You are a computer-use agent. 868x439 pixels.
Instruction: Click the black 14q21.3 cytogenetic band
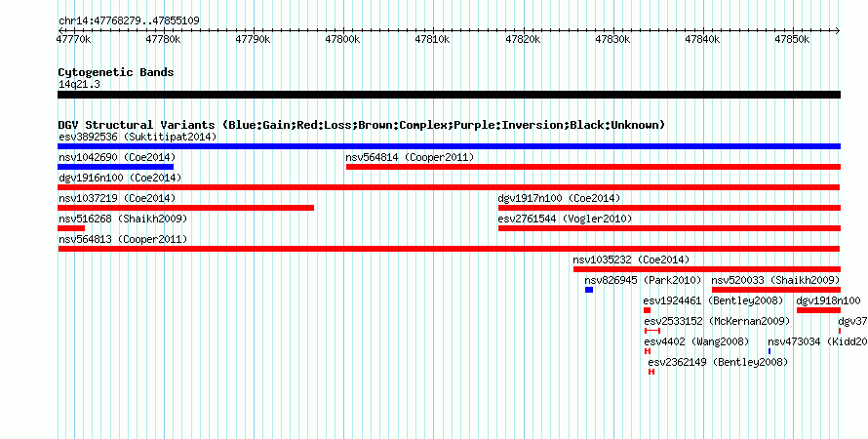(449, 95)
